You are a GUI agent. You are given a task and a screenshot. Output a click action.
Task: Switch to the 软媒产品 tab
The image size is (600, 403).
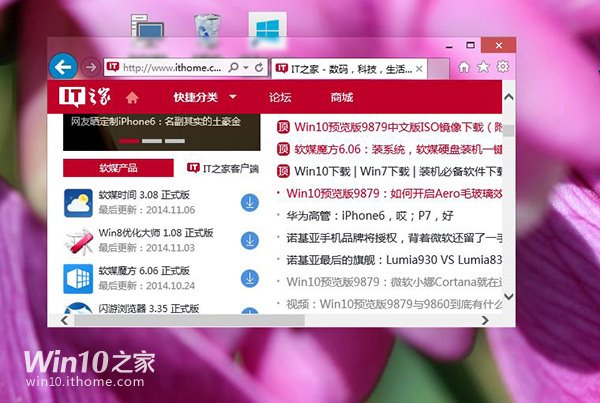[x=118, y=167]
